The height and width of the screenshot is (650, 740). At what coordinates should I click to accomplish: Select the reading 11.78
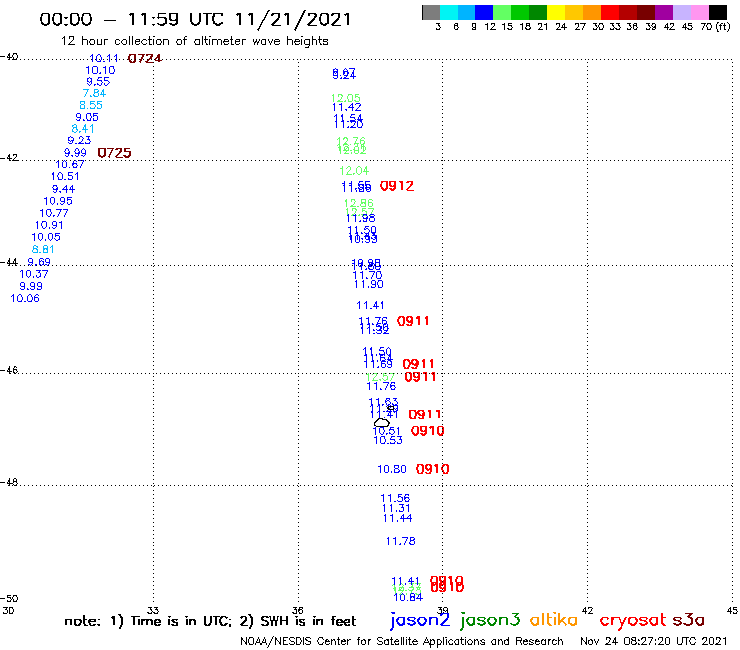click(400, 541)
